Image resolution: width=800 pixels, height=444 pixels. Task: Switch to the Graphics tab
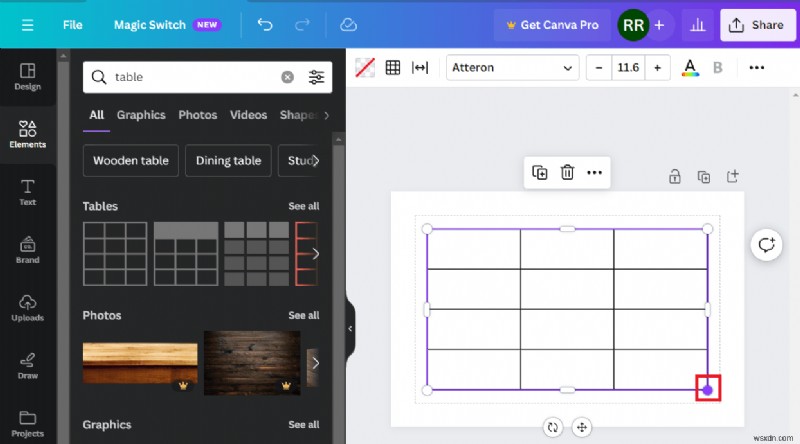141,115
